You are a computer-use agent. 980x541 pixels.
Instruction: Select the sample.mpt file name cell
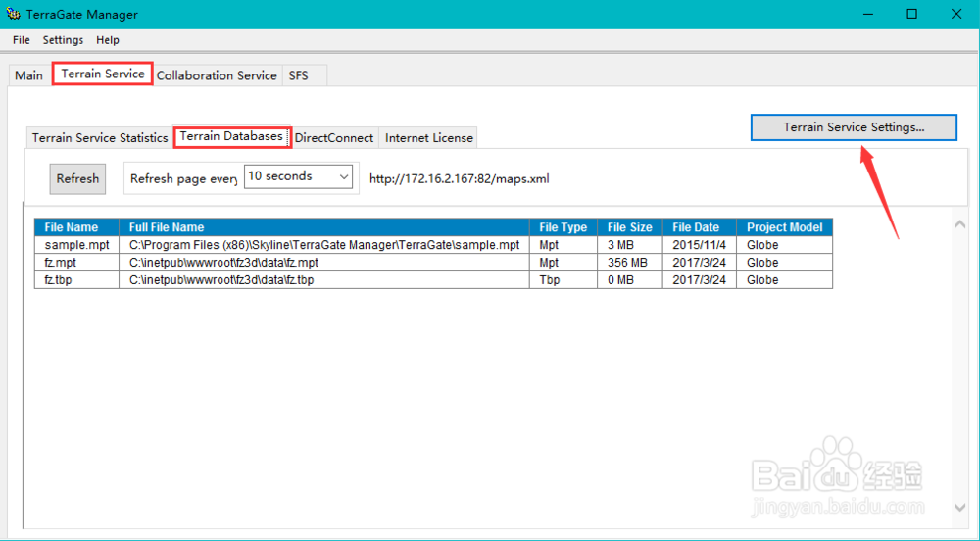[x=76, y=245]
